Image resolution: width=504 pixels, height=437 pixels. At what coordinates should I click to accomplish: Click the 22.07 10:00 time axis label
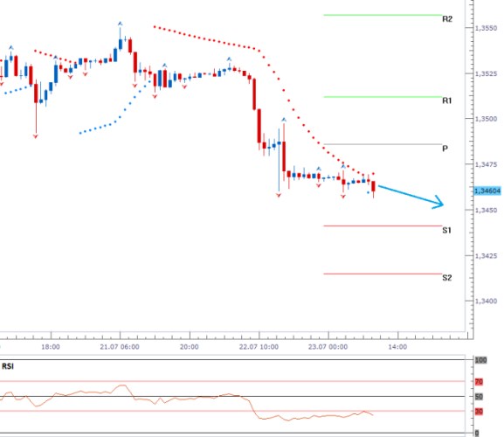[x=259, y=347]
